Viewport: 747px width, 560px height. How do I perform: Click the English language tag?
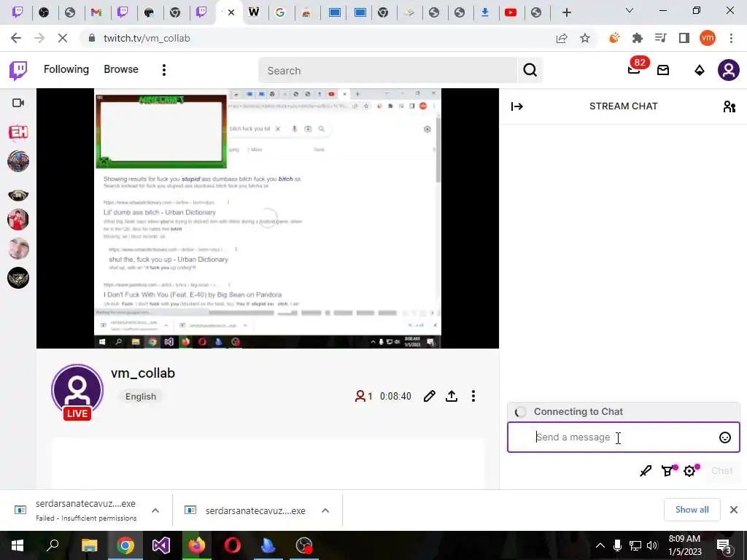[x=141, y=396]
